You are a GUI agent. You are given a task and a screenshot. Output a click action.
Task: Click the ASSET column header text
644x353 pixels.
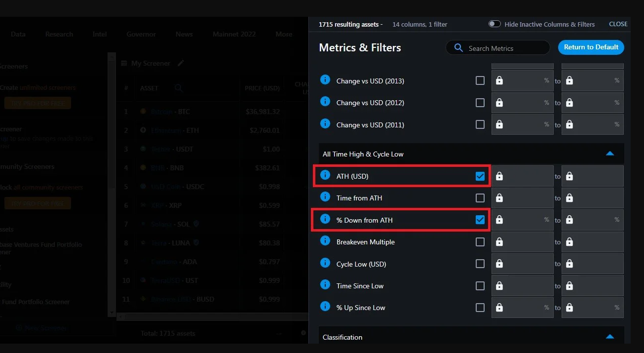click(149, 88)
